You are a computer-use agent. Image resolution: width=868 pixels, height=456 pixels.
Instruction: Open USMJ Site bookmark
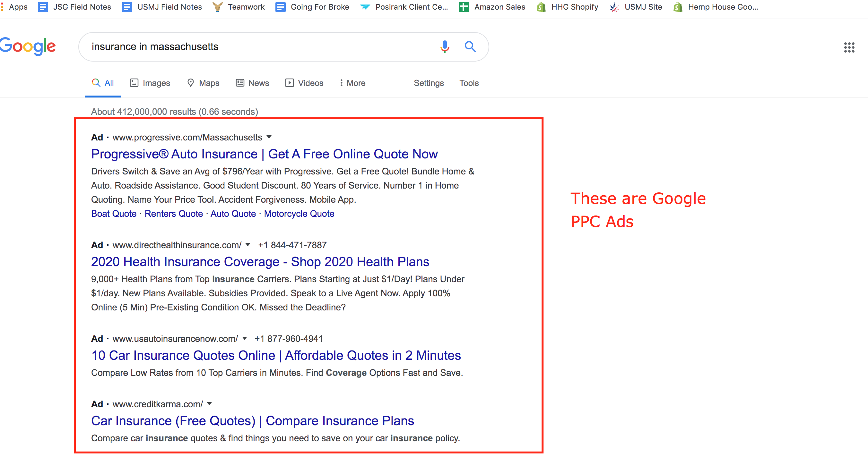[x=636, y=7]
